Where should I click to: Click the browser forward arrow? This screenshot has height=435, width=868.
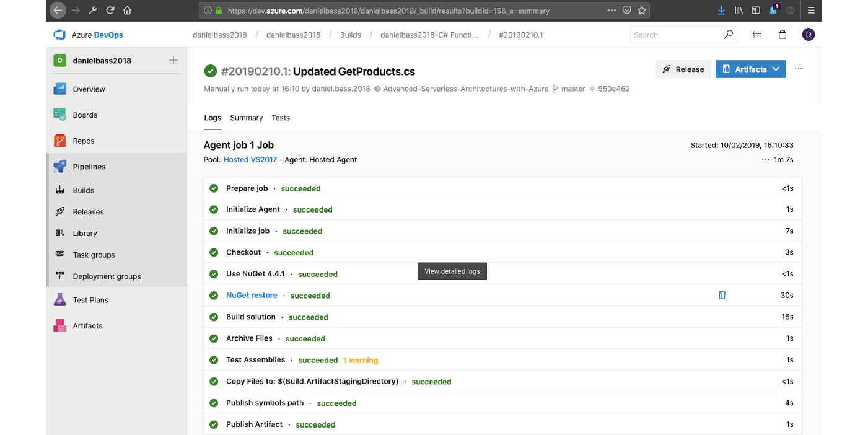pos(76,11)
